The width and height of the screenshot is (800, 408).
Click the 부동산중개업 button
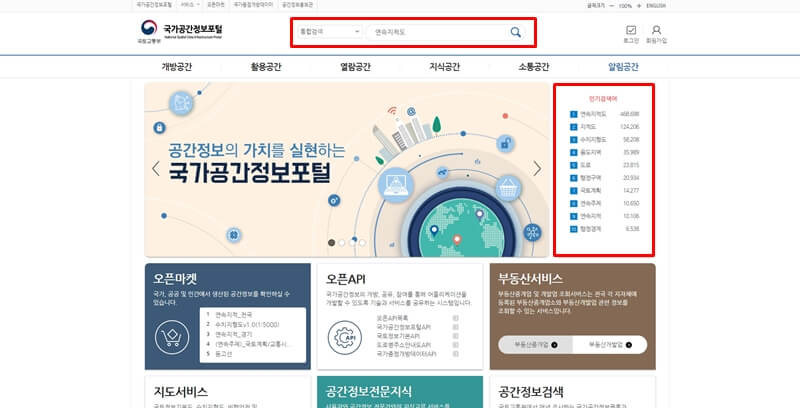536,345
